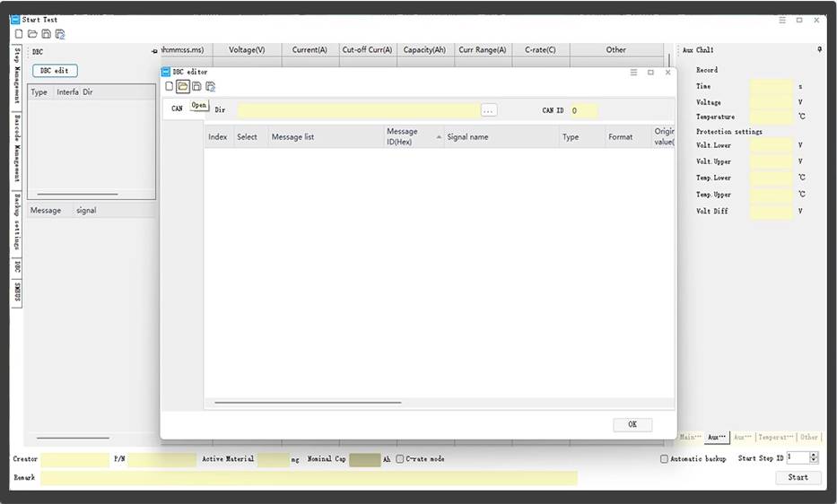Pin the DBC side panel
Image resolution: width=837 pixels, height=504 pixels.
click(154, 51)
